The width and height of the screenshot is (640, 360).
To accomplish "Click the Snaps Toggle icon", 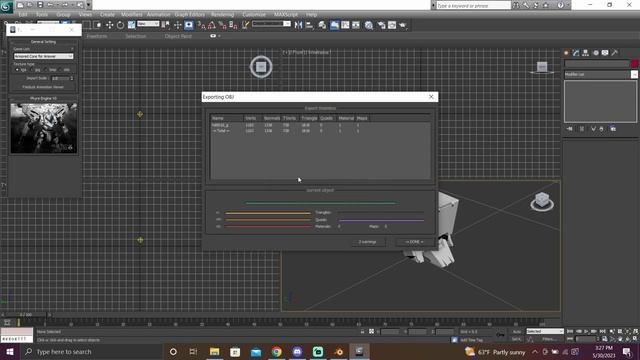I will pyautogui.click(x=202, y=25).
